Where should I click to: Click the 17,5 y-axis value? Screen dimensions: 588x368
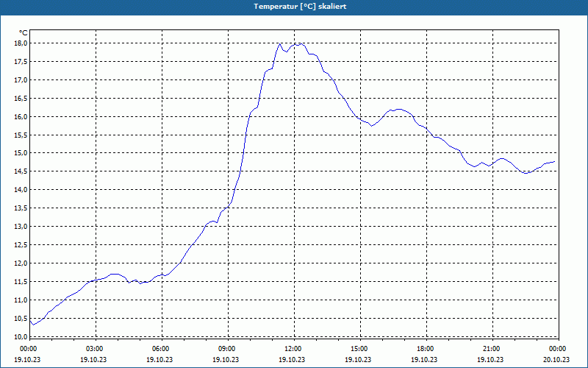pos(21,62)
